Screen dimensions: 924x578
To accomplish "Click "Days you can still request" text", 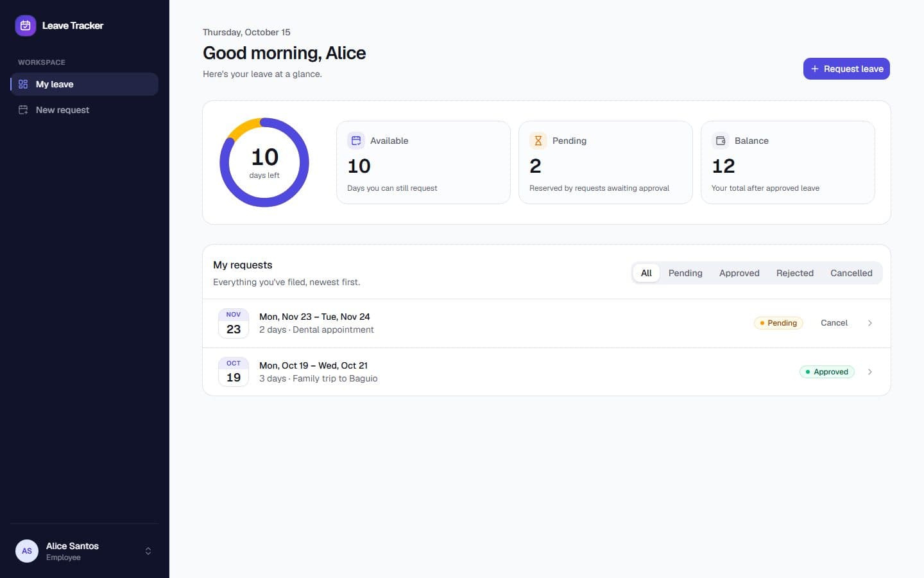I will [x=392, y=188].
